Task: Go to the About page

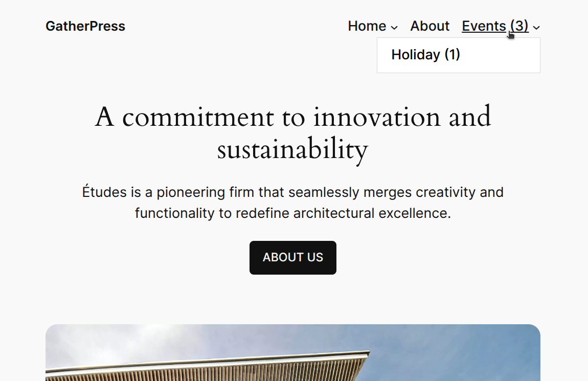Action: (429, 26)
